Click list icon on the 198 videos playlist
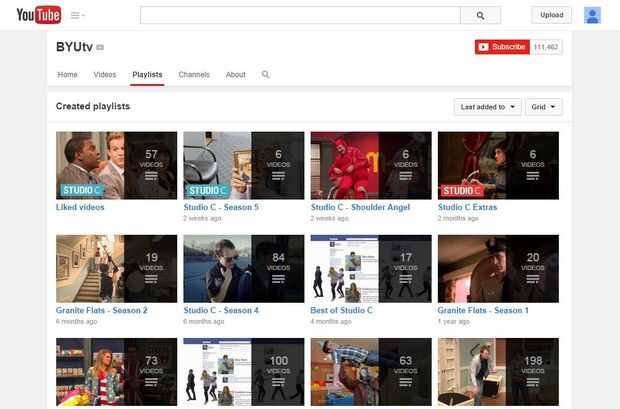 [x=533, y=382]
